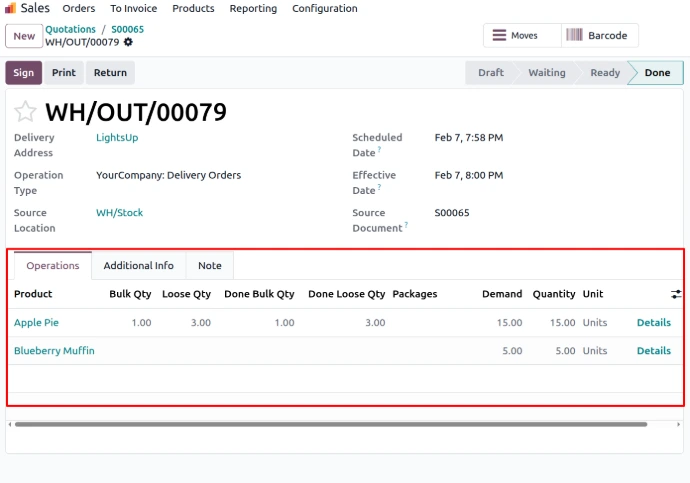Image resolution: width=690 pixels, height=483 pixels.
Task: Open Details for Apple Pie line
Action: tap(653, 323)
